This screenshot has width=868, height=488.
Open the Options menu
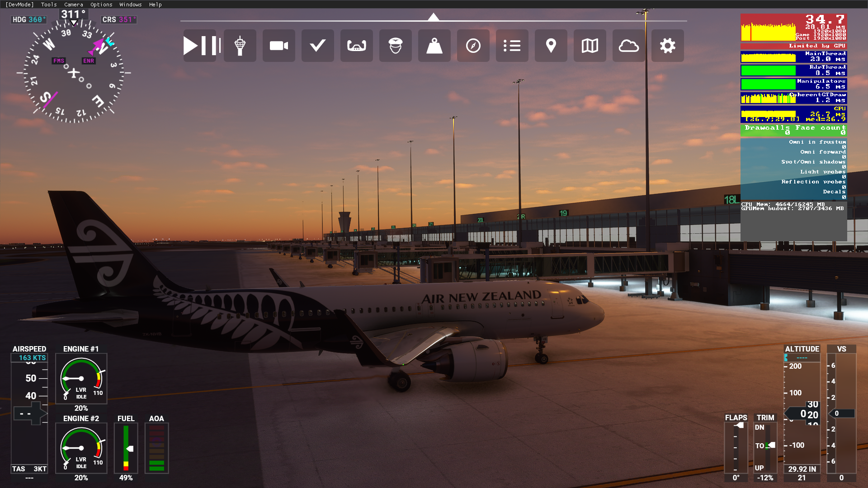(x=101, y=5)
